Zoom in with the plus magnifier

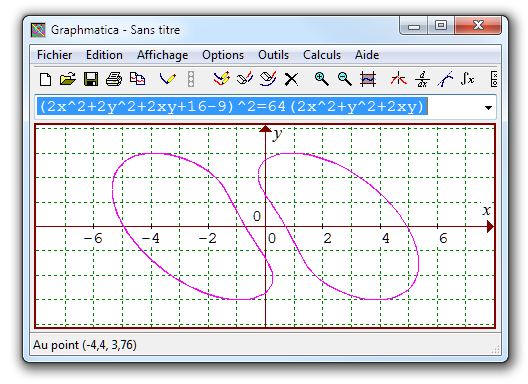pyautogui.click(x=321, y=79)
